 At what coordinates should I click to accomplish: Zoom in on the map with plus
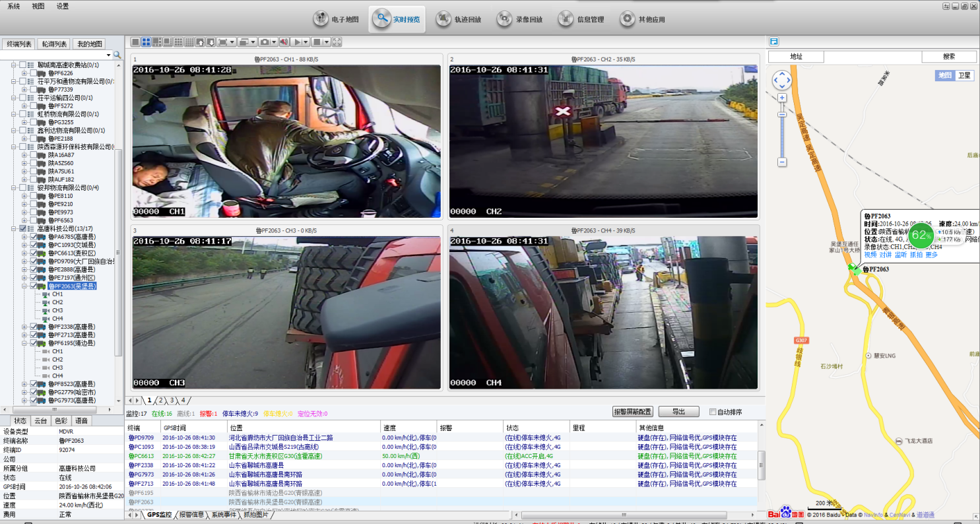pos(782,98)
